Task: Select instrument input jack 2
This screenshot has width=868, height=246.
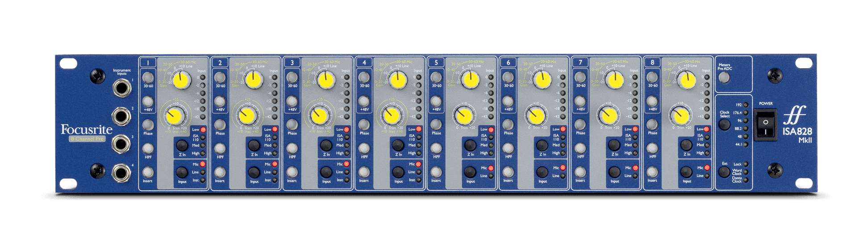Action: pos(121,116)
